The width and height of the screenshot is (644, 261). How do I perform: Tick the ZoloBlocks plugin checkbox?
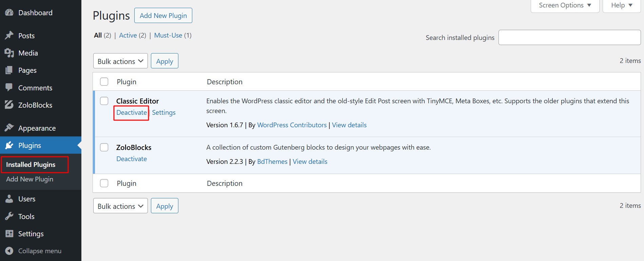click(104, 147)
